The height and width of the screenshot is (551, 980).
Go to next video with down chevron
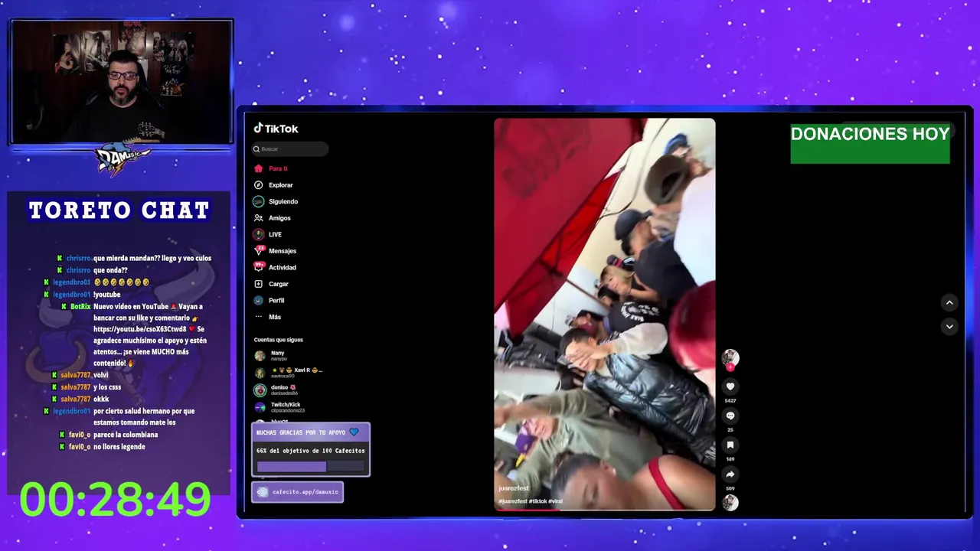point(949,326)
